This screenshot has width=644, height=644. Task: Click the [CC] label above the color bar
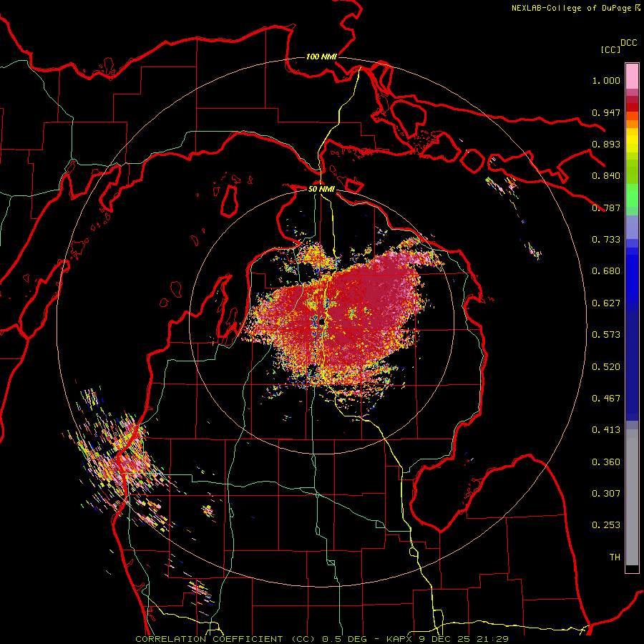pyautogui.click(x=610, y=49)
